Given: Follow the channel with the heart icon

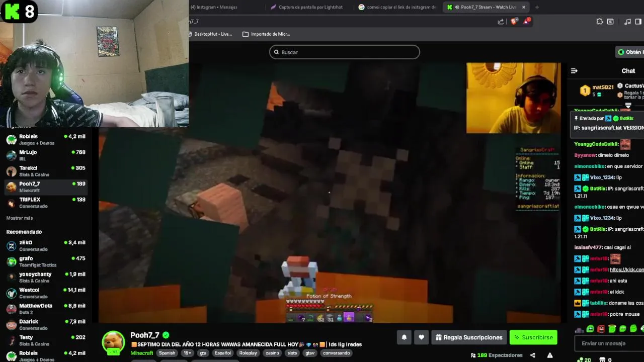Looking at the screenshot, I should tap(422, 337).
